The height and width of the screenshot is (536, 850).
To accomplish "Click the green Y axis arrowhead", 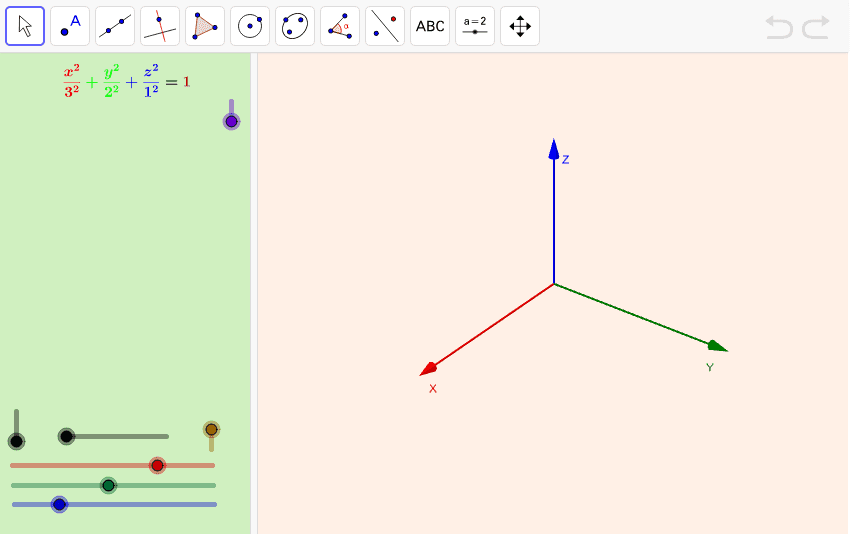I will point(718,346).
